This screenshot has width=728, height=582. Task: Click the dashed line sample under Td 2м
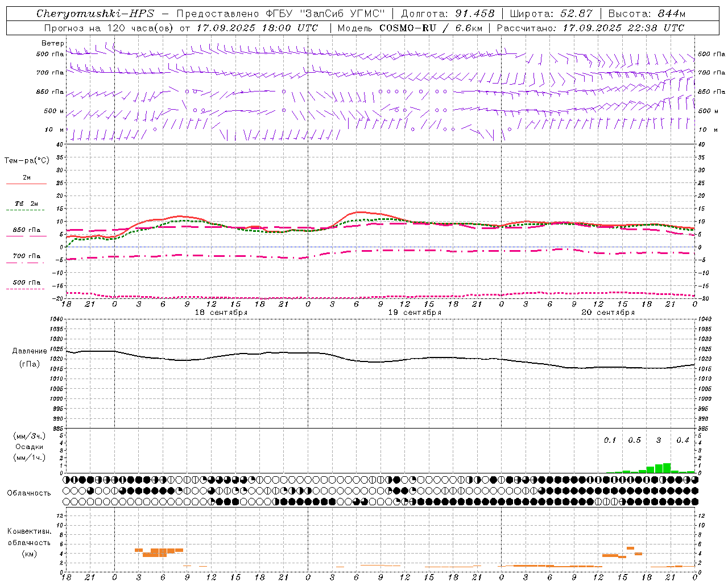tap(26, 210)
